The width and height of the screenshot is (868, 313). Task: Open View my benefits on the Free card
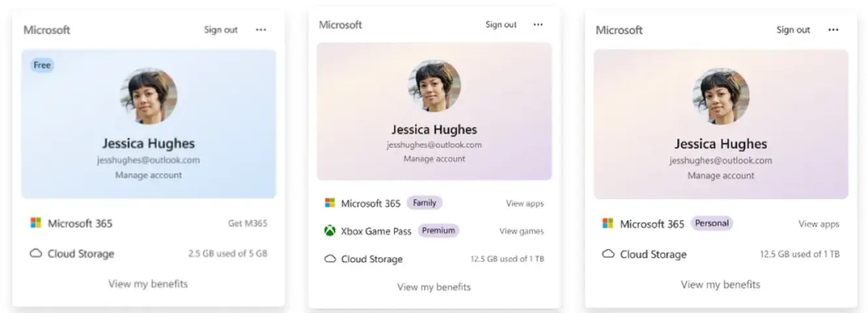pyautogui.click(x=148, y=284)
